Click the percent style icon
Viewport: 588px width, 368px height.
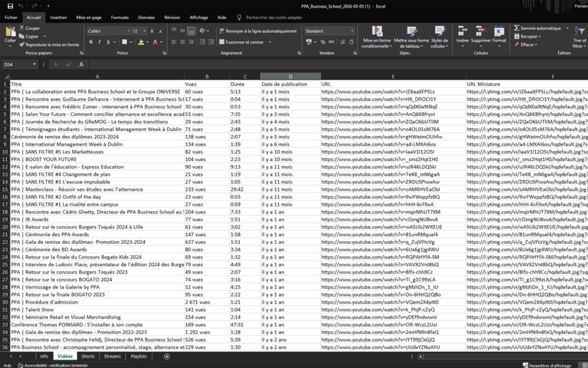[x=323, y=42]
